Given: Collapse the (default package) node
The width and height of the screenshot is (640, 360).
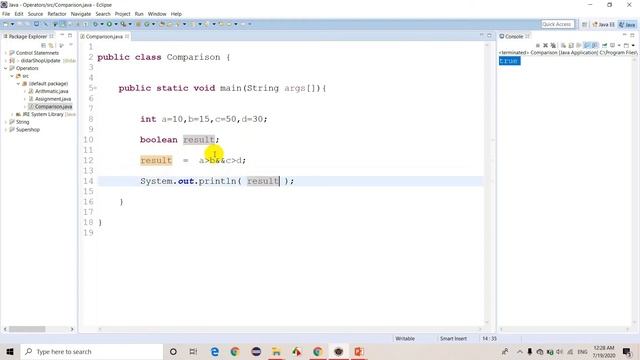Looking at the screenshot, I should (x=18, y=83).
